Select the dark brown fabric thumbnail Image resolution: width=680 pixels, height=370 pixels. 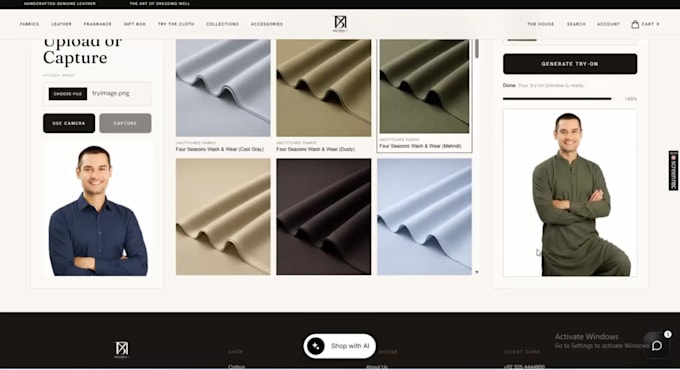(x=324, y=216)
